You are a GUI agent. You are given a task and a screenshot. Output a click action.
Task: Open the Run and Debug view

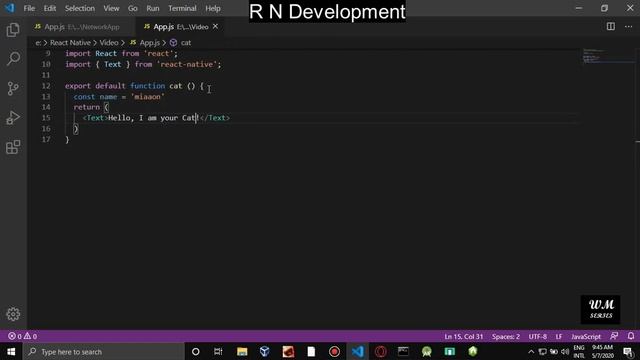point(13,118)
